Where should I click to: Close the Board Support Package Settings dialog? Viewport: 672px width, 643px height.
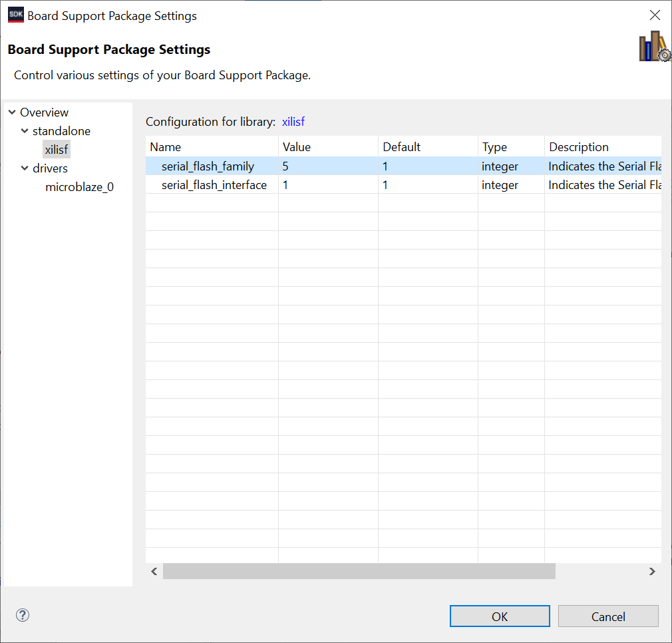pos(655,15)
